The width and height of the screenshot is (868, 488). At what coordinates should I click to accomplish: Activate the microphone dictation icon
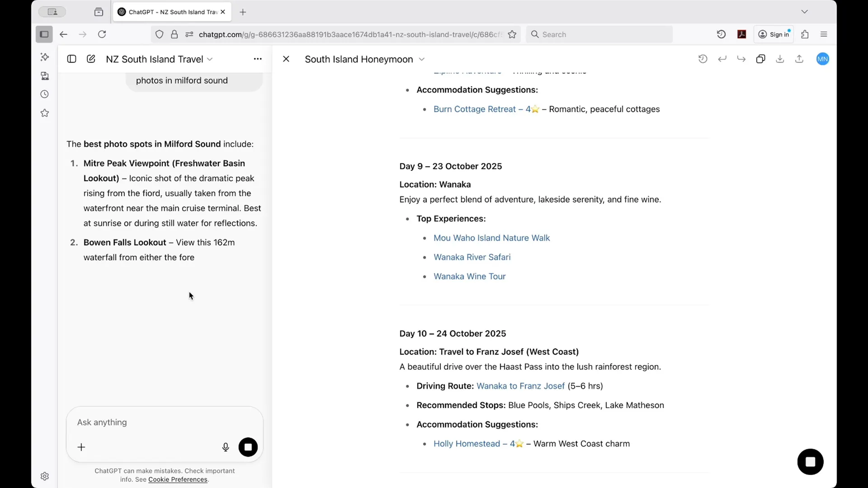[226, 447]
